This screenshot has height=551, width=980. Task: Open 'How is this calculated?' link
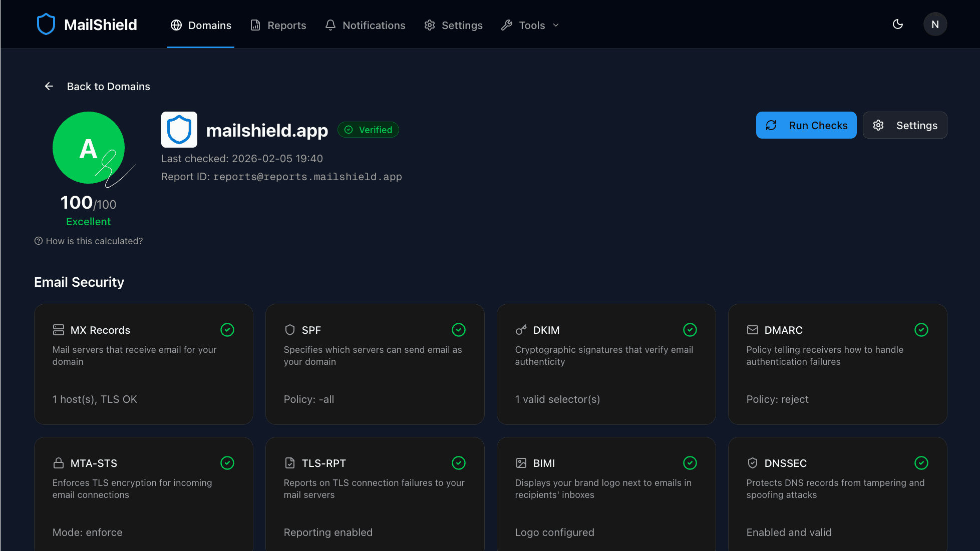pos(89,241)
